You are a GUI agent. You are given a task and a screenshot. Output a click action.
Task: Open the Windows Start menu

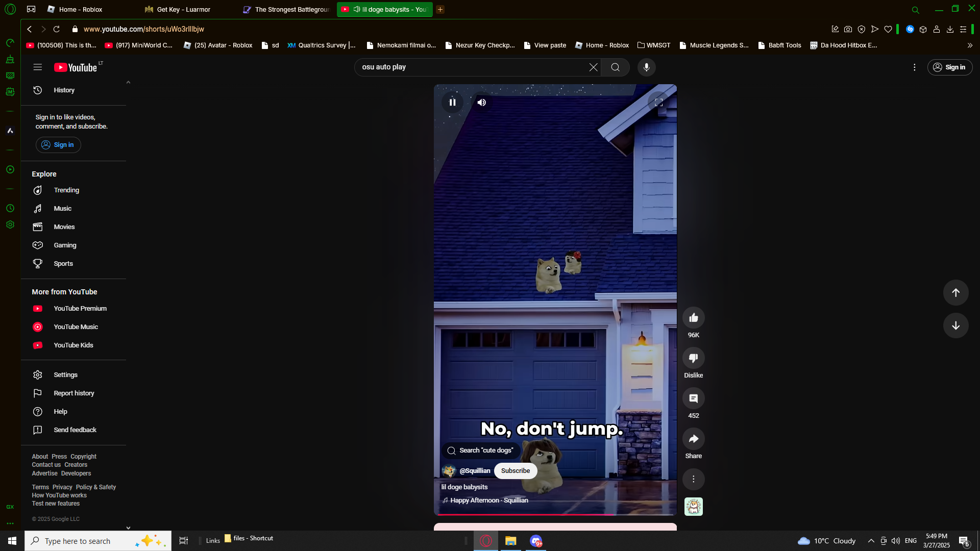coord(12,541)
